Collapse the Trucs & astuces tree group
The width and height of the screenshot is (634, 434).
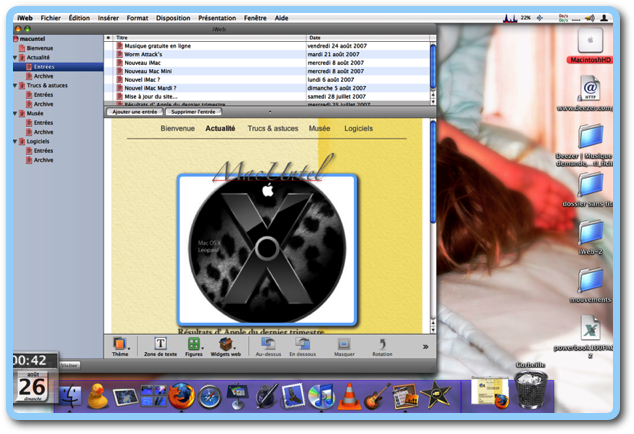point(15,85)
